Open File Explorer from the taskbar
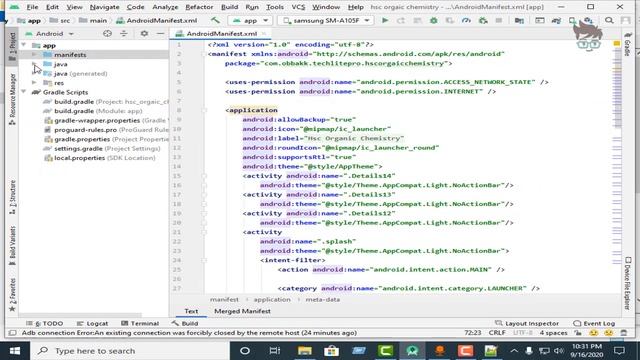 click(x=304, y=351)
